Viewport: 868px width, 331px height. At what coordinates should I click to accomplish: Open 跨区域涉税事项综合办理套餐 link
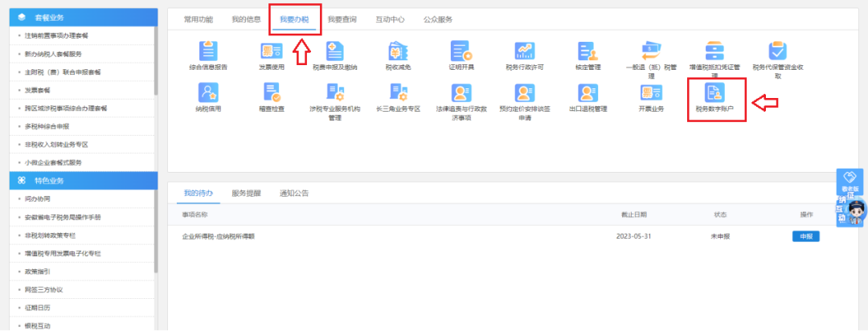pyautogui.click(x=66, y=108)
